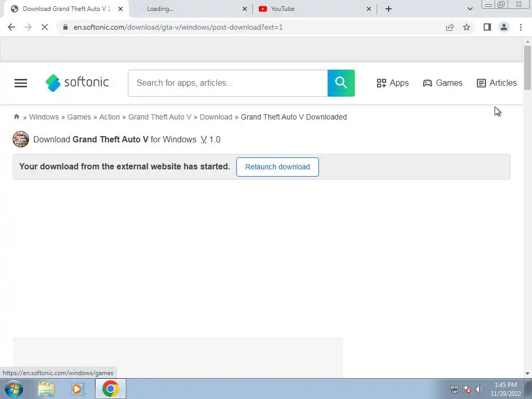Click the network tray icon
Viewport: 532px width, 399px height.
pos(454,389)
